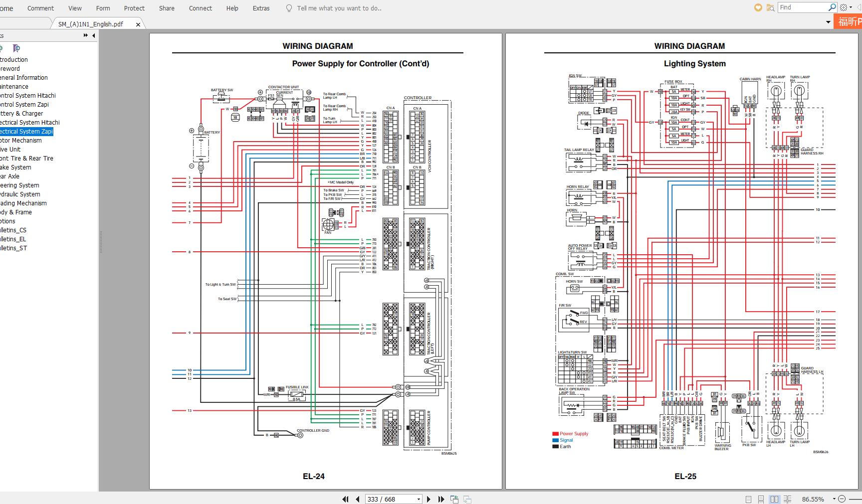Click the previous view icon
Screen dimensions: 862x504
click(454, 499)
